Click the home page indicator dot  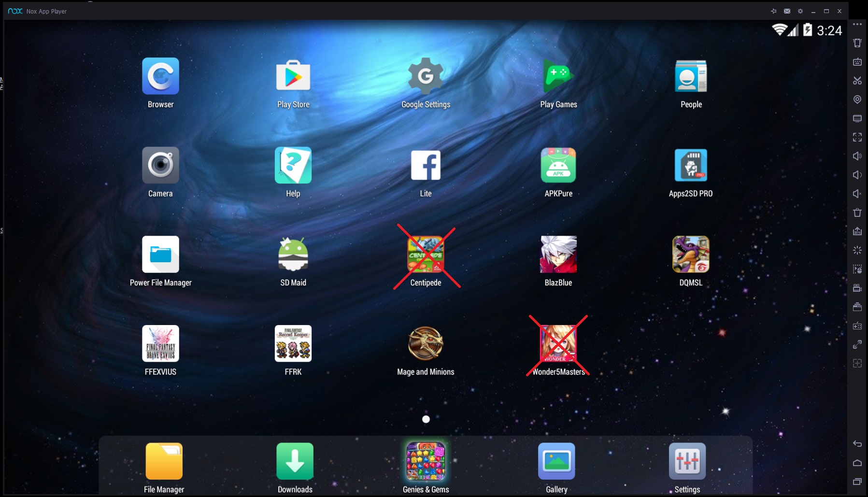[x=426, y=419]
